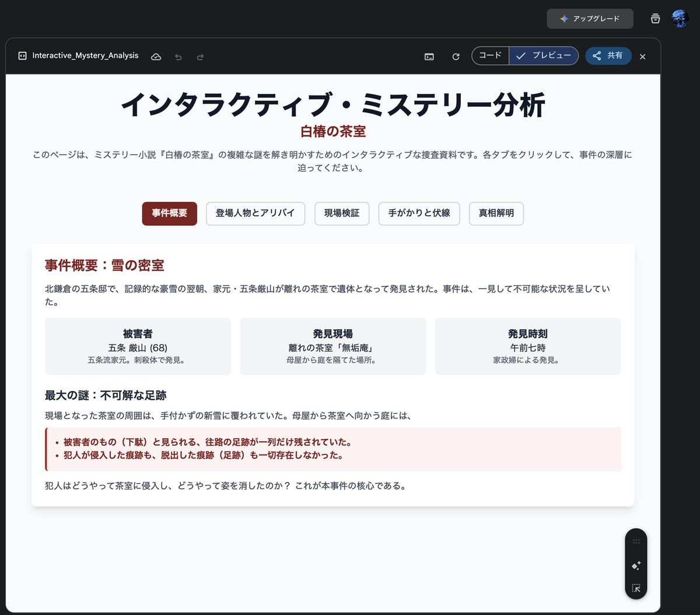Switch to コード view
Screen dimensions: 700x615
pos(491,55)
